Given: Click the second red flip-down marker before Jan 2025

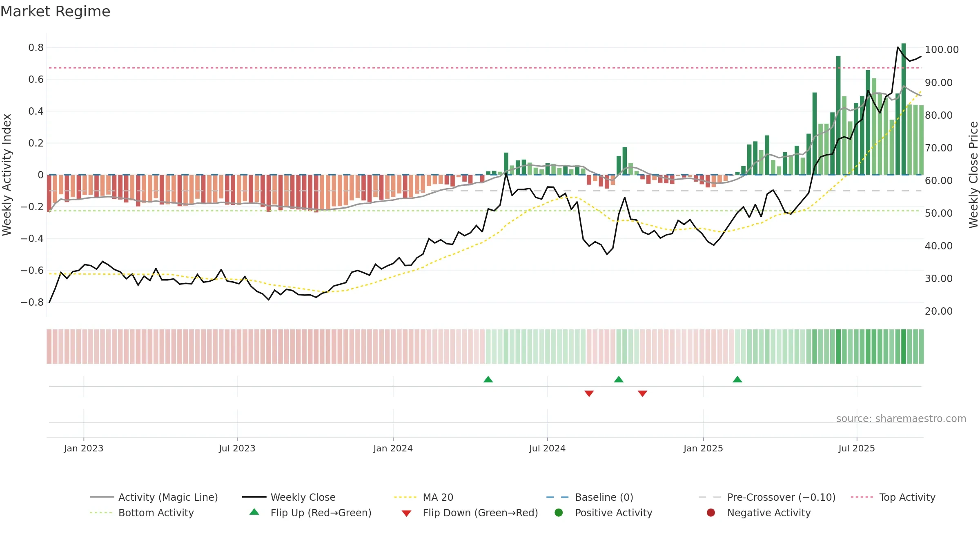Looking at the screenshot, I should click(x=642, y=393).
